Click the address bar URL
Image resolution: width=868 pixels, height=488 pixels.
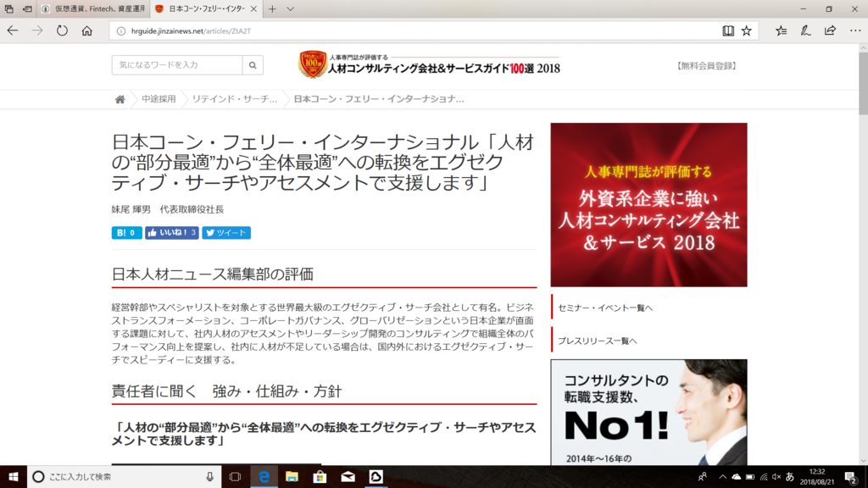(x=191, y=31)
